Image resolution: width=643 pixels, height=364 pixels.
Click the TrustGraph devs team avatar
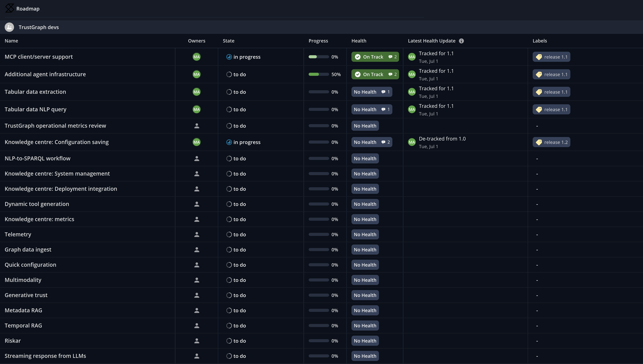click(9, 27)
